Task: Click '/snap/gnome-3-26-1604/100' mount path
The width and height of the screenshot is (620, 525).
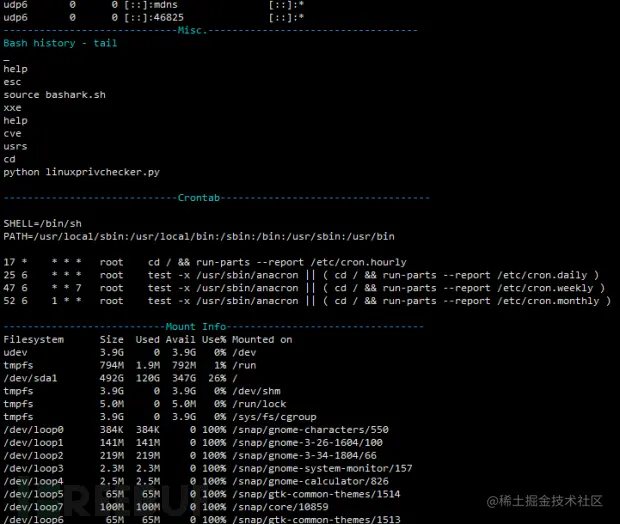Action: (308, 443)
